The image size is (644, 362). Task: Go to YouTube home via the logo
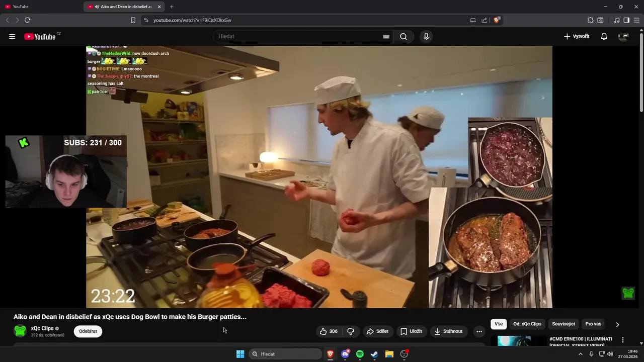pos(40,36)
